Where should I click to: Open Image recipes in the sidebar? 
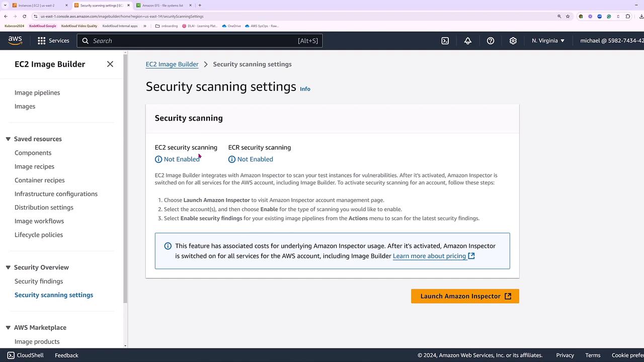tap(34, 166)
